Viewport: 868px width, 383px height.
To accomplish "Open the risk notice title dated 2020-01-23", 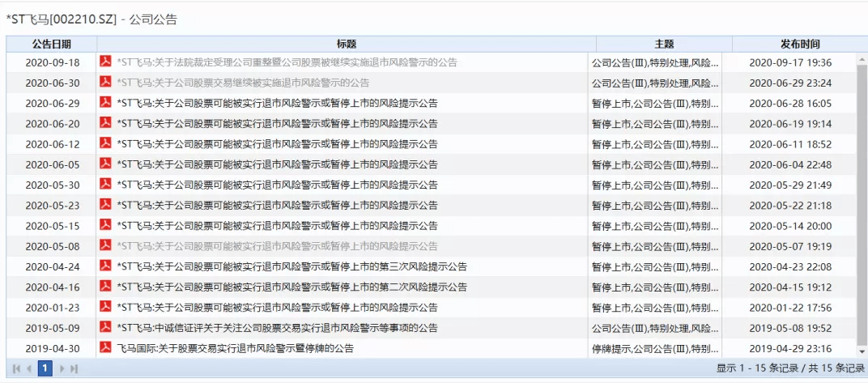I will coord(278,309).
